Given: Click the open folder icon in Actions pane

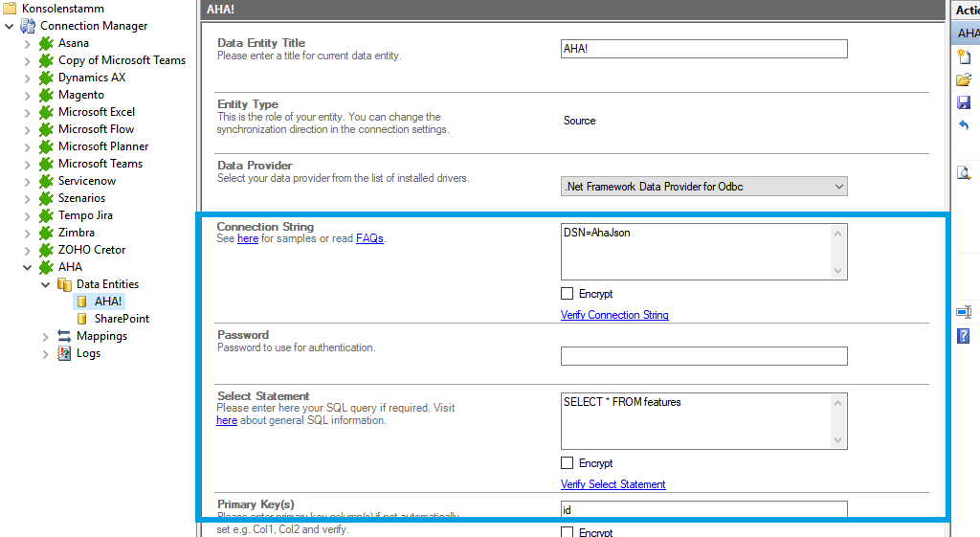Looking at the screenshot, I should click(964, 79).
